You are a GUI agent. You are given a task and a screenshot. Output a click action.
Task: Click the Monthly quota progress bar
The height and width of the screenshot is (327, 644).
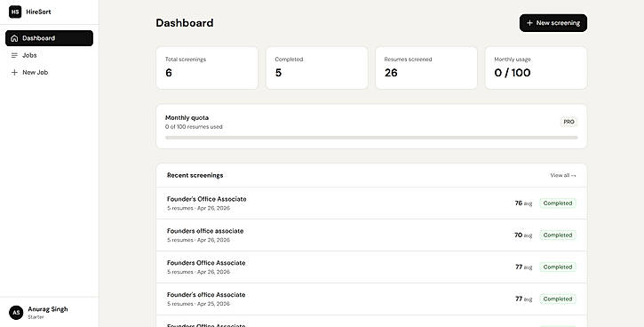click(371, 138)
